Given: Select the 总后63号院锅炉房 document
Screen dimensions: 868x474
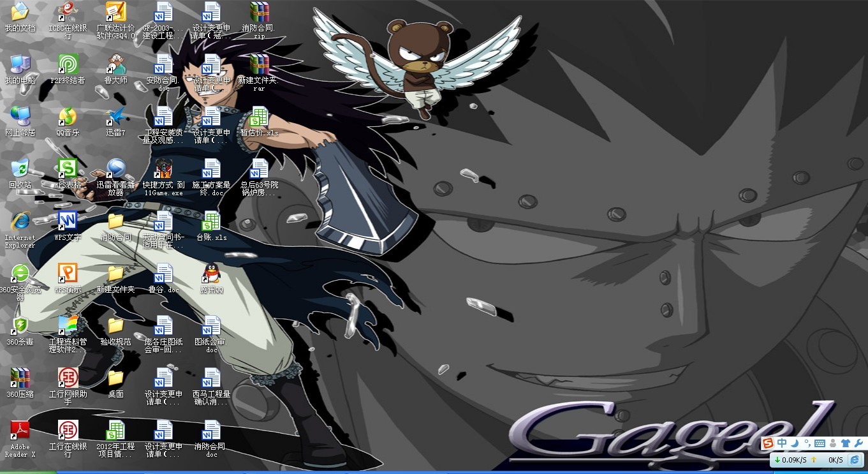Looking at the screenshot, I should [x=258, y=178].
